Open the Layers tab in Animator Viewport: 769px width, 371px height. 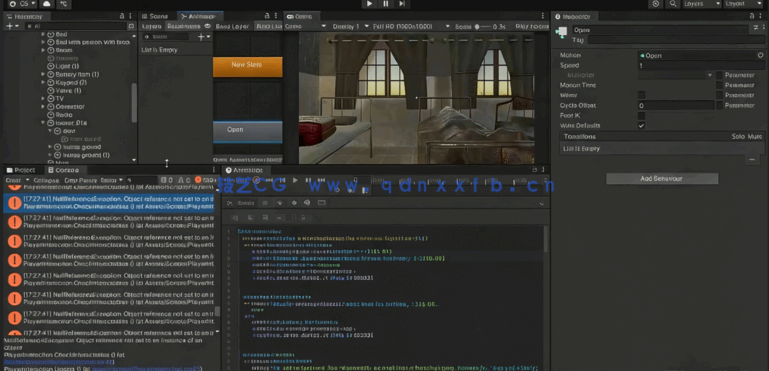tap(151, 26)
